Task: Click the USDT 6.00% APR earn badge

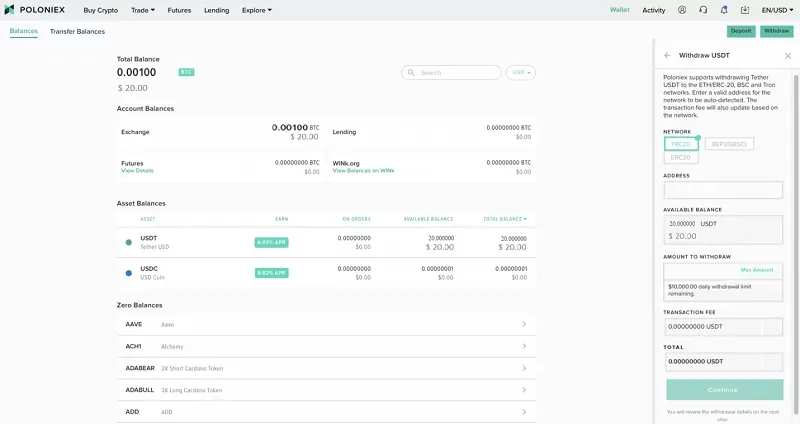Action: tap(271, 242)
